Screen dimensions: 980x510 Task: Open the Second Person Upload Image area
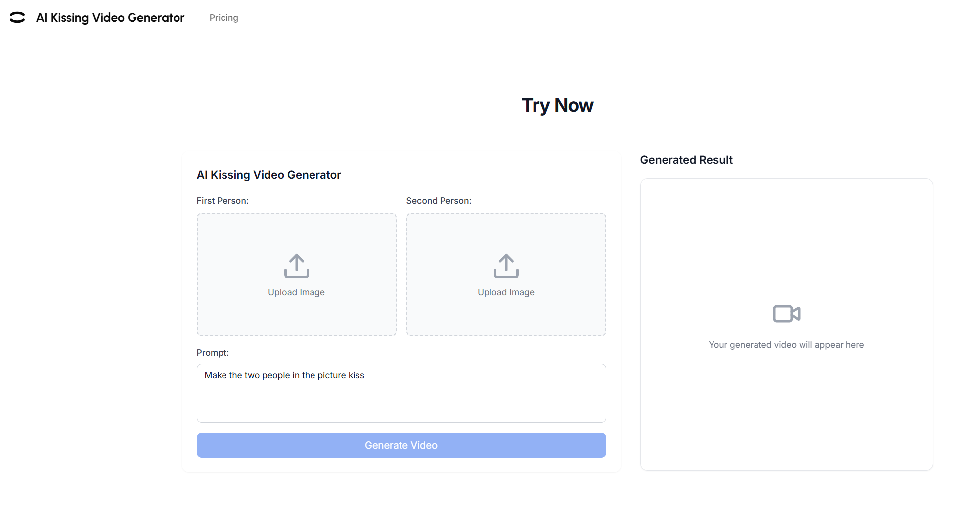coord(505,275)
